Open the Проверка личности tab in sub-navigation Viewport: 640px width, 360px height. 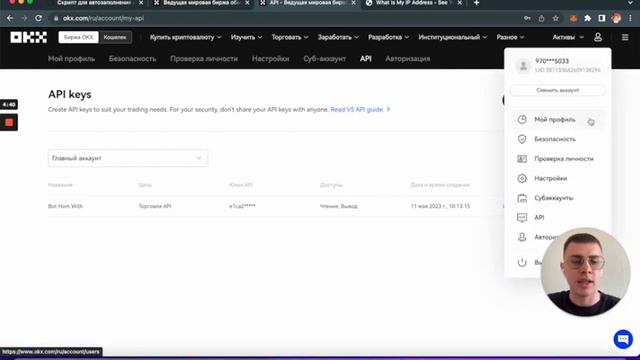coord(204,59)
